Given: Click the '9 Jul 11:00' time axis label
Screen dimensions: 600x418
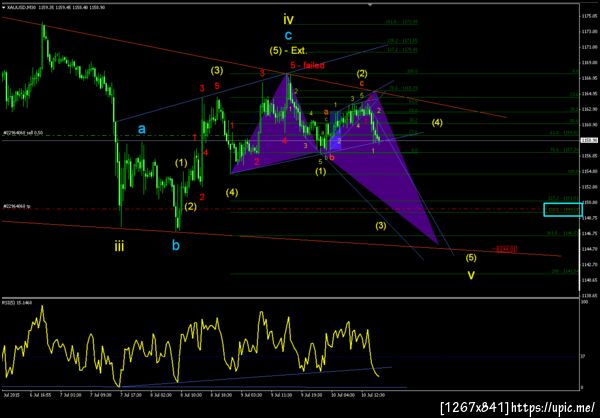Looking at the screenshot, I should pyautogui.click(x=280, y=393).
